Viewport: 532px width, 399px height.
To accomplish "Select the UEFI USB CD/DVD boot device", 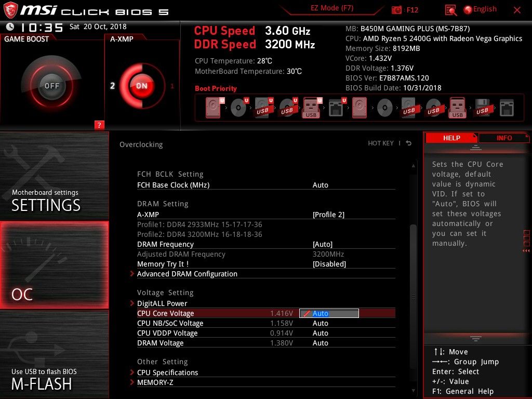I will click(288, 108).
